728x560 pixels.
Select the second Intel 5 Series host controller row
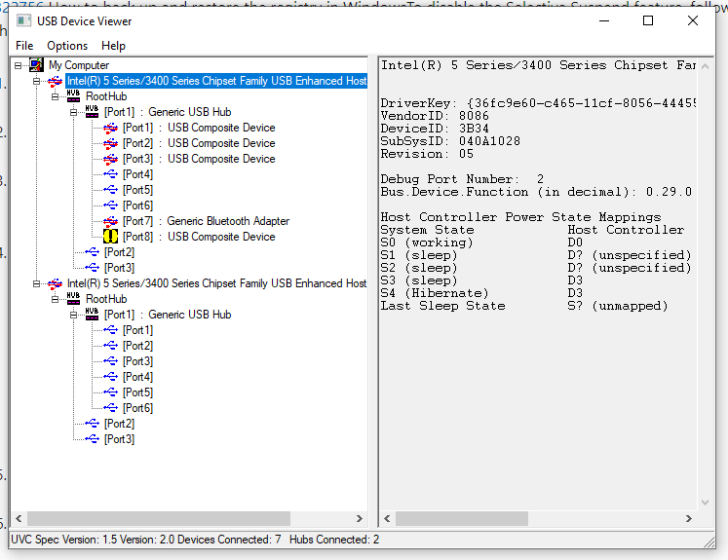coord(216,283)
